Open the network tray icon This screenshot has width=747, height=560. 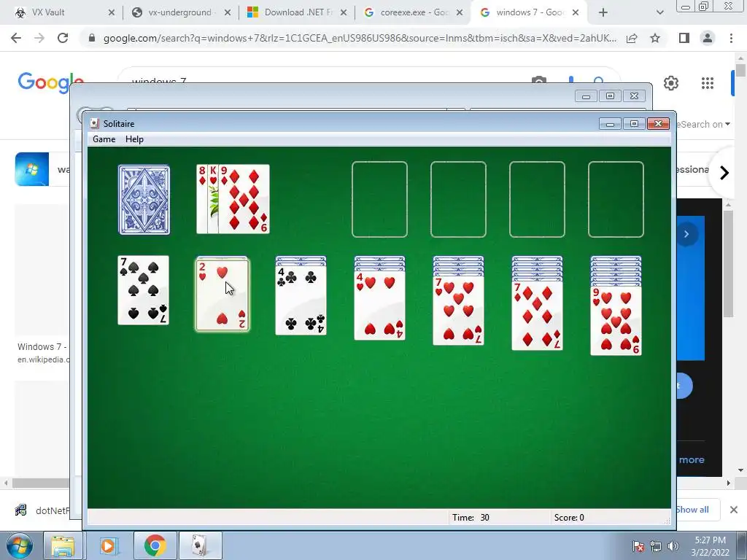pos(656,546)
